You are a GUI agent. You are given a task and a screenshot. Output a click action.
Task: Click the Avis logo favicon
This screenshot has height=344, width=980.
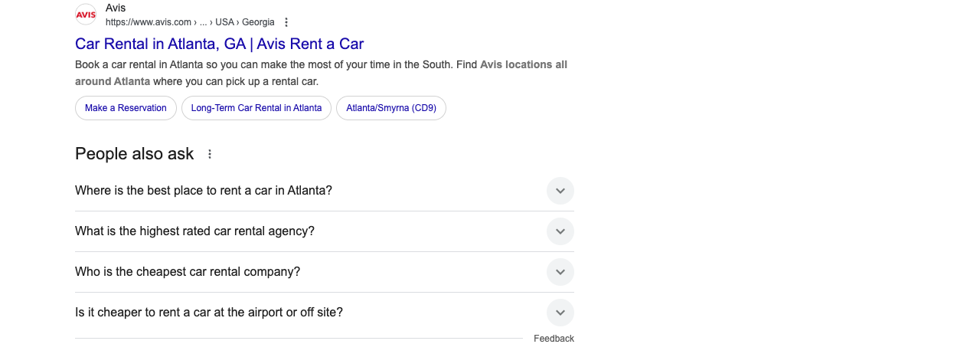coord(86,15)
